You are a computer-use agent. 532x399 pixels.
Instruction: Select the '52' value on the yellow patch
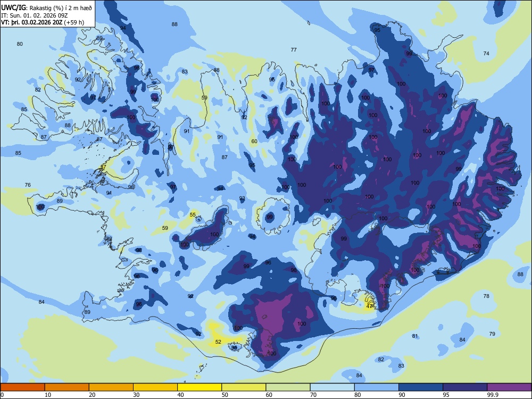[218, 342]
